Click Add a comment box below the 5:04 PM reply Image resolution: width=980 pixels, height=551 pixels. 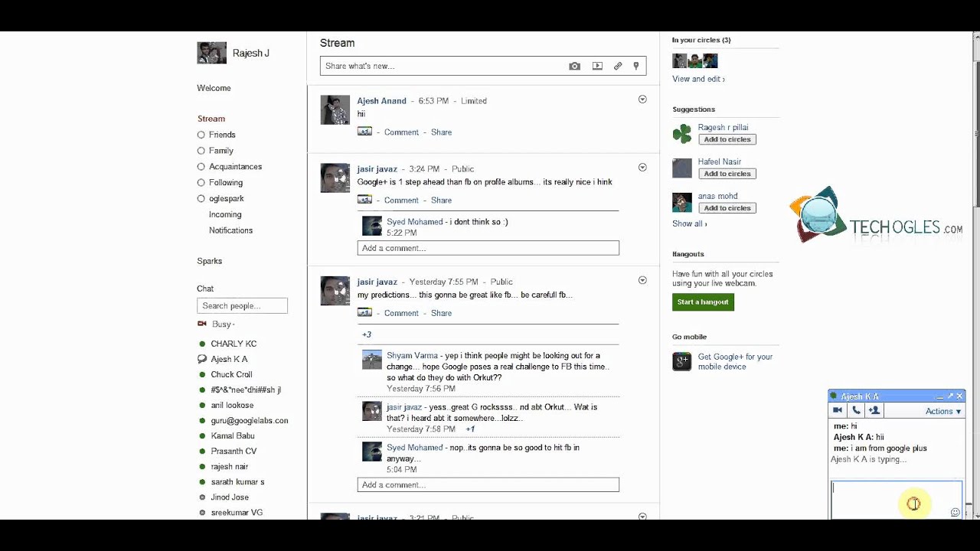pos(488,484)
